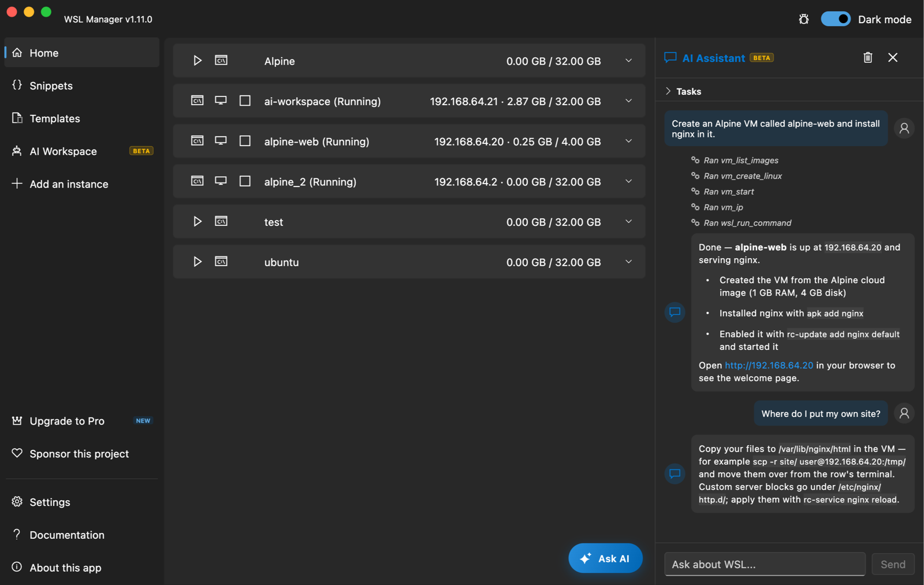924x585 pixels.
Task: Start the ubuntu instance with its play icon
Action: [198, 262]
